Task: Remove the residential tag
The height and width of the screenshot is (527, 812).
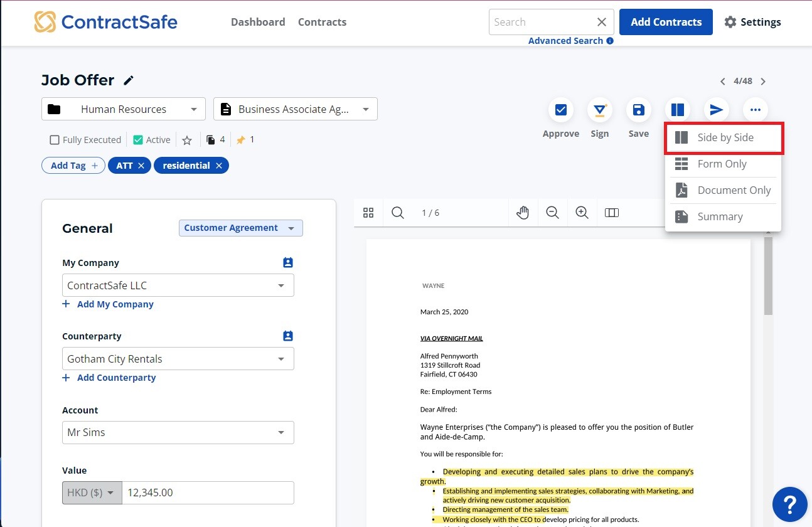Action: [x=218, y=166]
